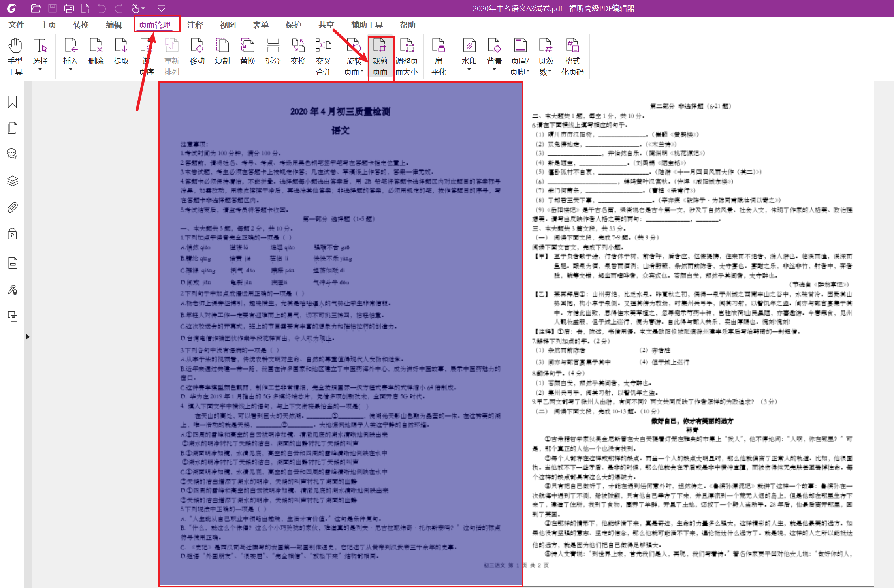The width and height of the screenshot is (894, 588).
Task: Click the Foxit logo icon
Action: [x=12, y=8]
